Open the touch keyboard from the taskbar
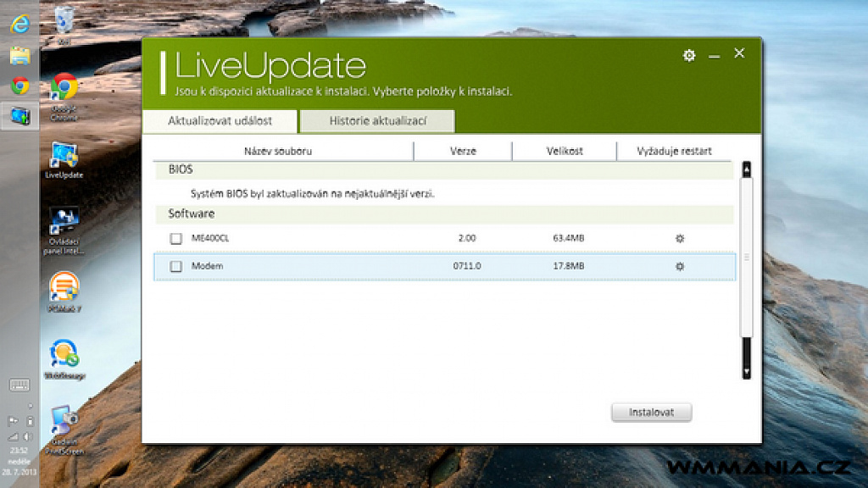 [19, 385]
